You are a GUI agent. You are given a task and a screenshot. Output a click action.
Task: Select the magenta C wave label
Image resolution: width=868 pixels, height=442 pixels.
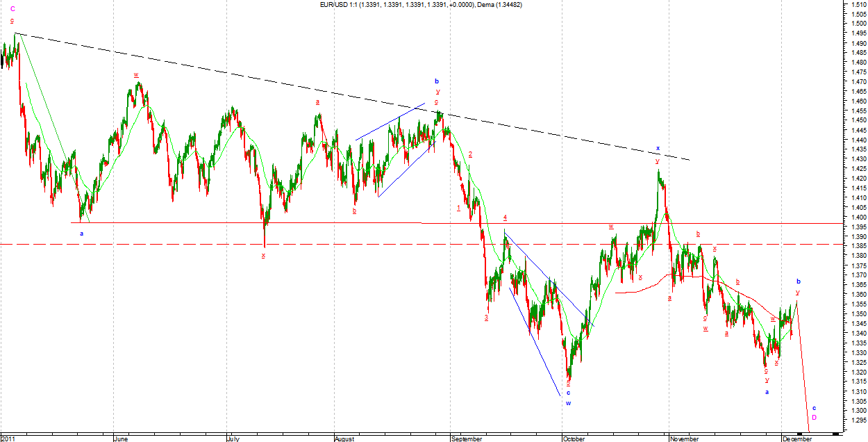tap(12, 9)
